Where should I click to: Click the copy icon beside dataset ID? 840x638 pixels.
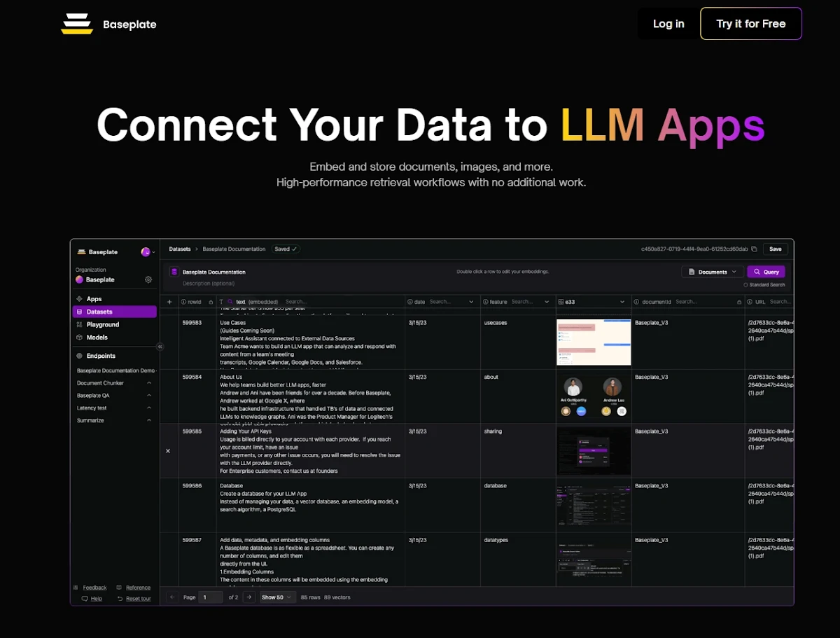click(754, 249)
